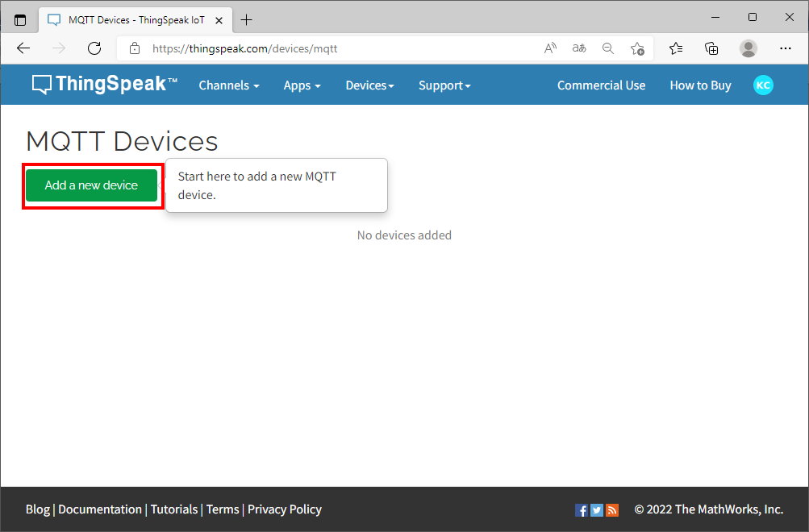Open a new browser tab
The image size is (809, 532).
247,20
